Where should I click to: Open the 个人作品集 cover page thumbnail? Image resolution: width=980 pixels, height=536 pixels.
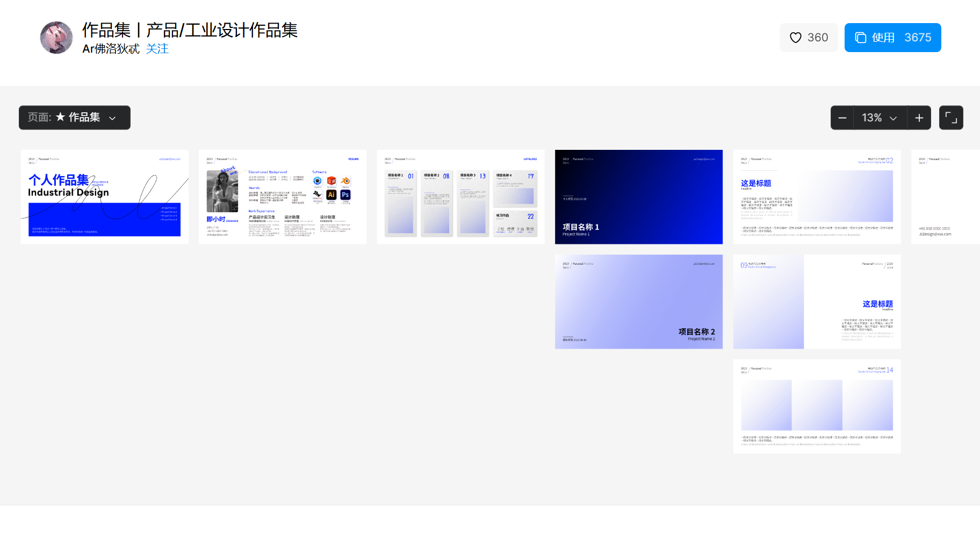tap(105, 197)
